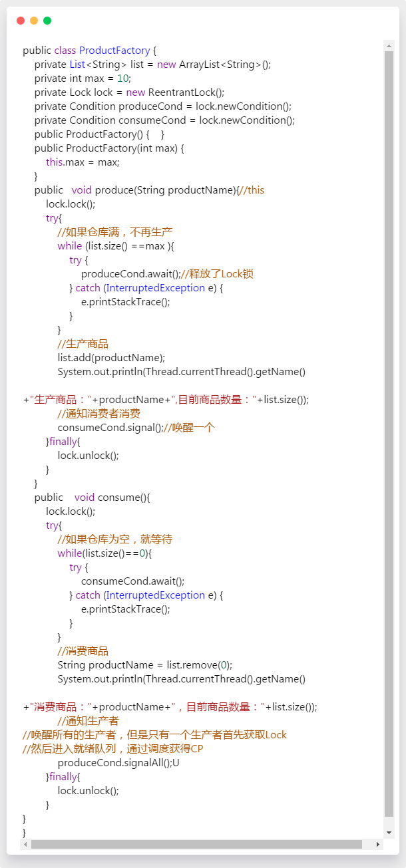Click the comment starting '//唤醒所有的生产者'
Screen dimensions: 406x868
coord(154,735)
